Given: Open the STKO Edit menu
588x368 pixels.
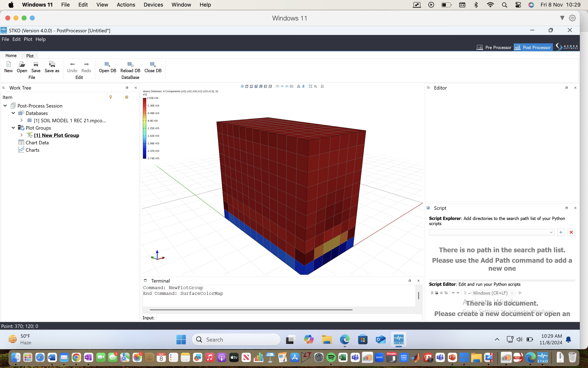Looking at the screenshot, I should click(x=17, y=39).
